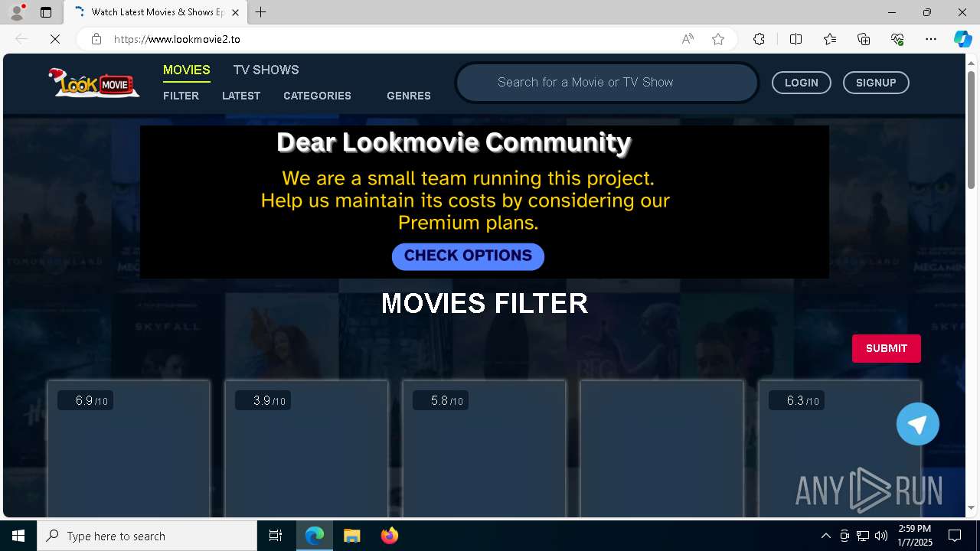Open the browser profile icon
980x551 pixels.
17,12
